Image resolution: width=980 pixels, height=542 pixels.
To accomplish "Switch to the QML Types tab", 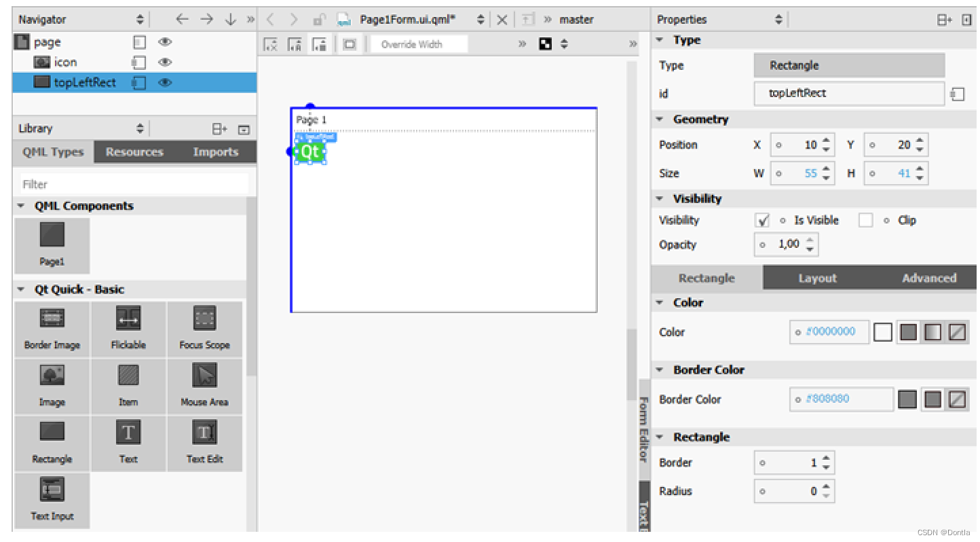I will click(x=53, y=152).
